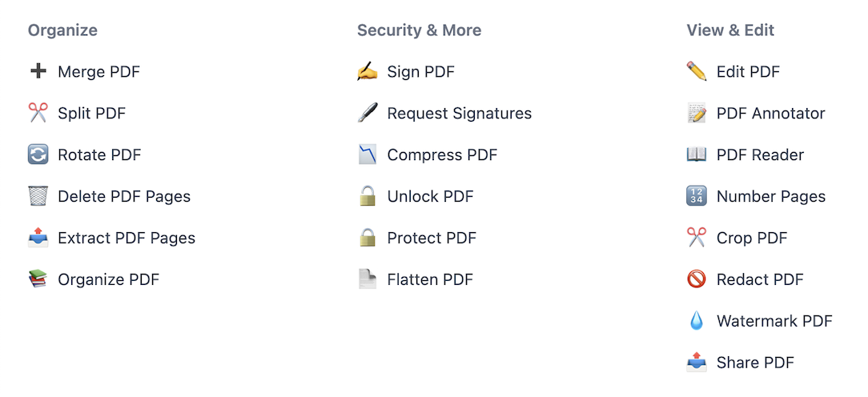The width and height of the screenshot is (868, 397).
Task: Click the pencil icon next to Edit PDF
Action: [x=697, y=71]
